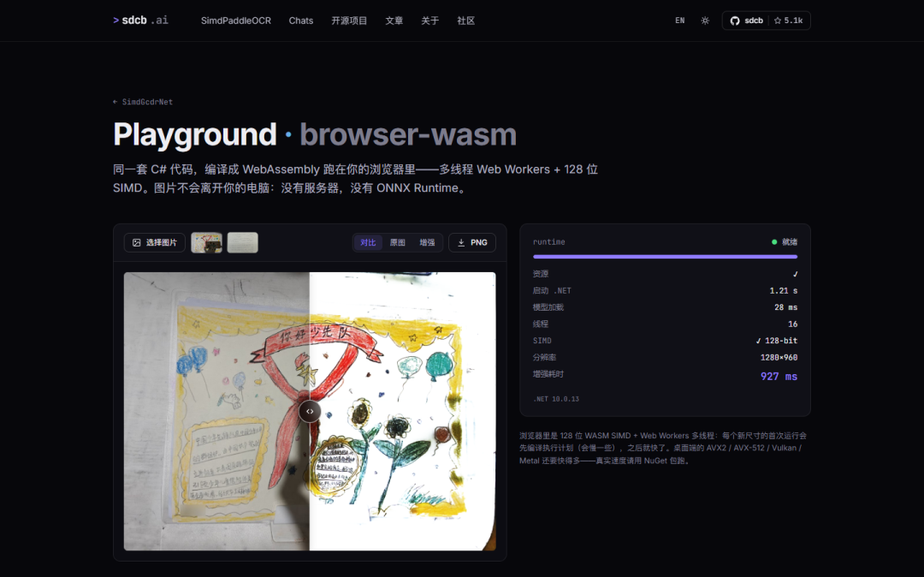Screen dimensions: 924x577
Task: Click the 1.21 s startup time value
Action: point(783,290)
